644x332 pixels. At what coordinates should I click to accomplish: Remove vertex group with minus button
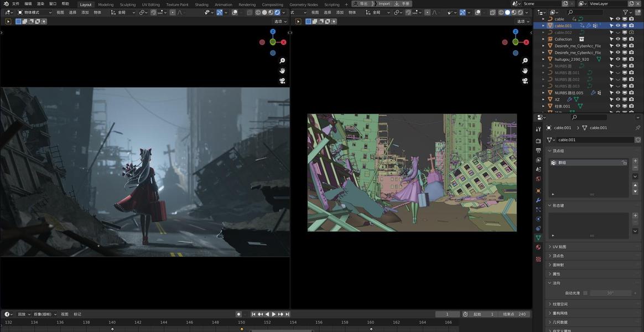tap(635, 168)
